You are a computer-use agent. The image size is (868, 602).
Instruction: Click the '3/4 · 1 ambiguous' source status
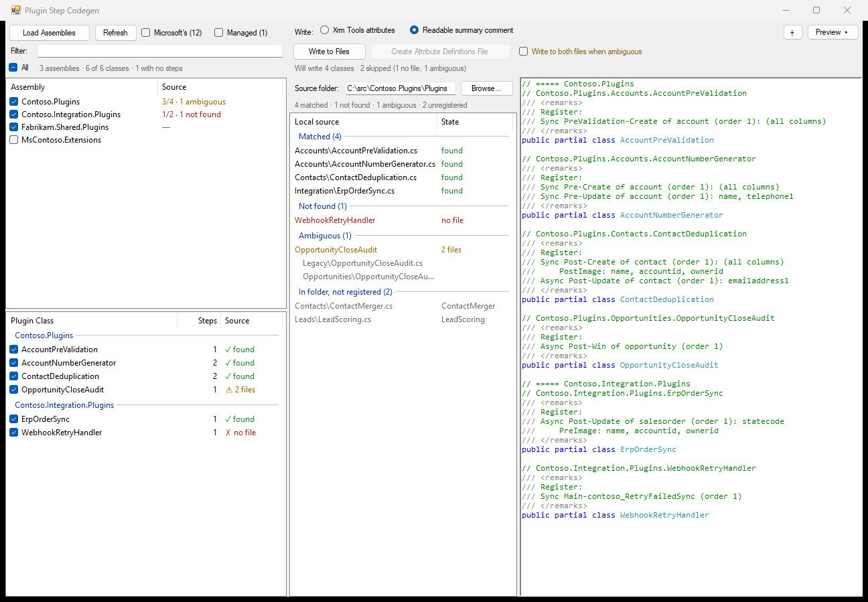pos(194,102)
